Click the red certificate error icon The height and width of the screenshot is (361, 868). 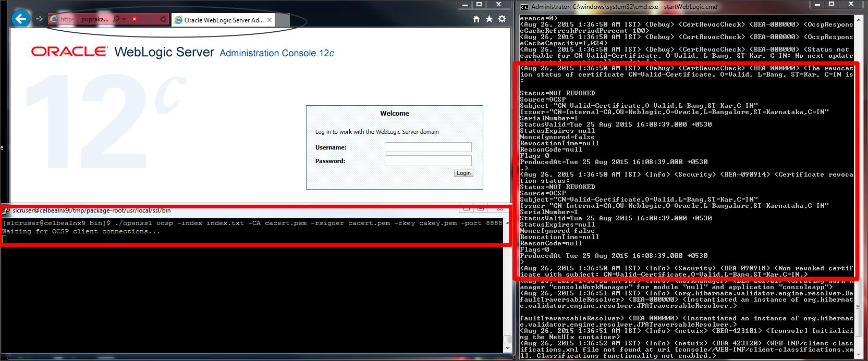[135, 19]
